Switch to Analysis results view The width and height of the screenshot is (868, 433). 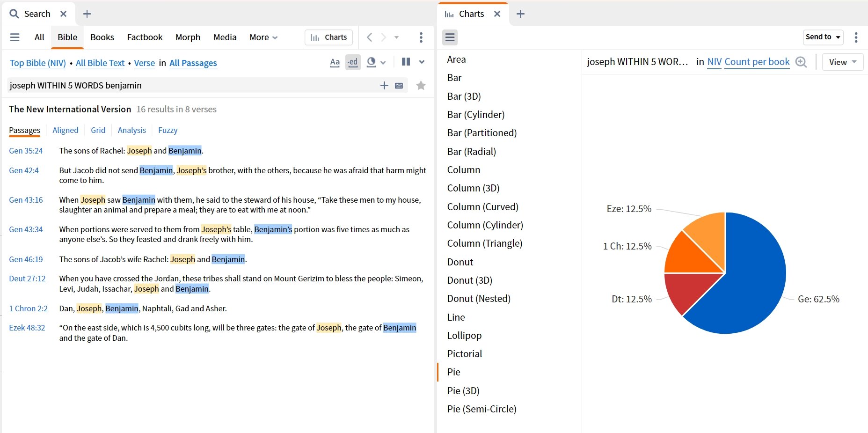click(131, 130)
